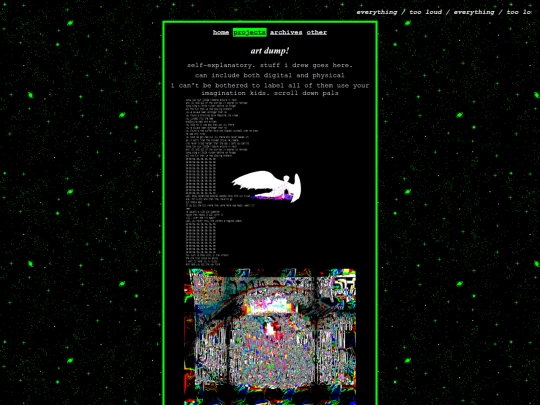Screen dimensions: 540x405
Task: Go to the archives page link
Action: [x=286, y=32]
